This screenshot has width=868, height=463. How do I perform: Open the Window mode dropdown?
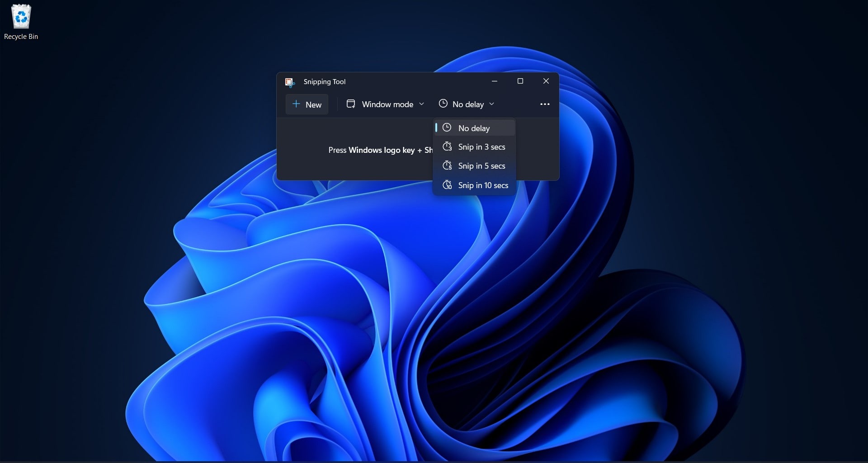(421, 104)
